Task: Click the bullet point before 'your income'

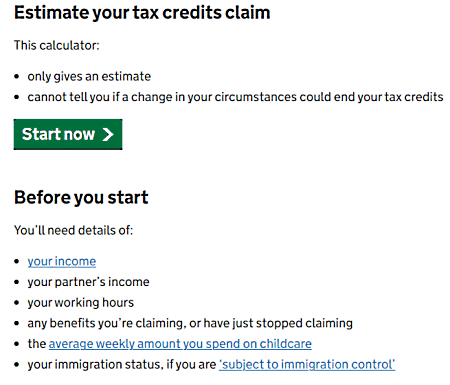Action: (17, 261)
